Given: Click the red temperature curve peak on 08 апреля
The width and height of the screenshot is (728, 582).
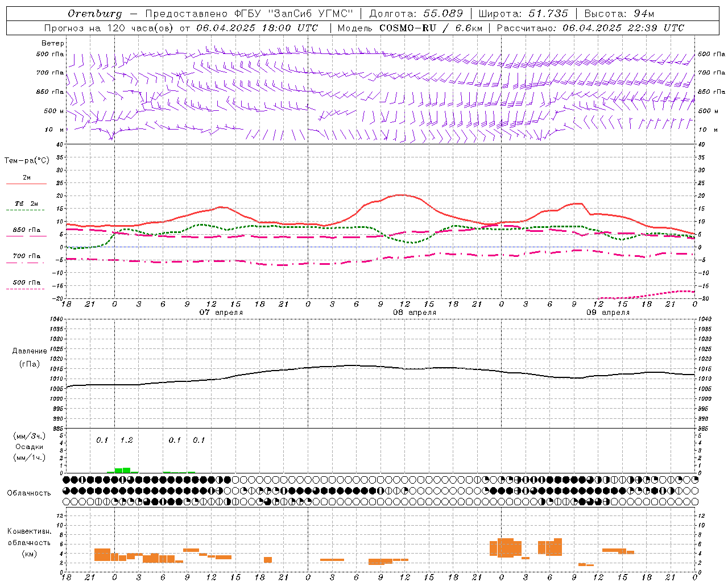Looking at the screenshot, I should point(402,195).
